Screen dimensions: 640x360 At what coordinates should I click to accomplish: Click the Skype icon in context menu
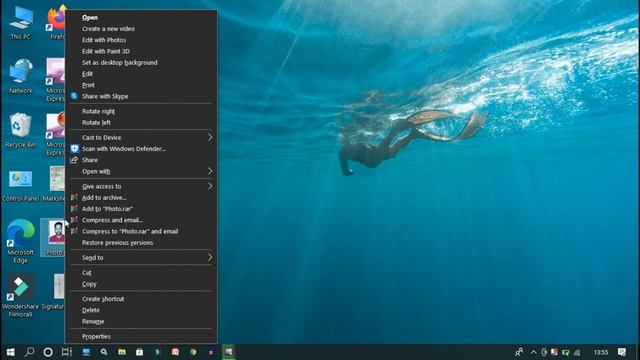(x=74, y=96)
